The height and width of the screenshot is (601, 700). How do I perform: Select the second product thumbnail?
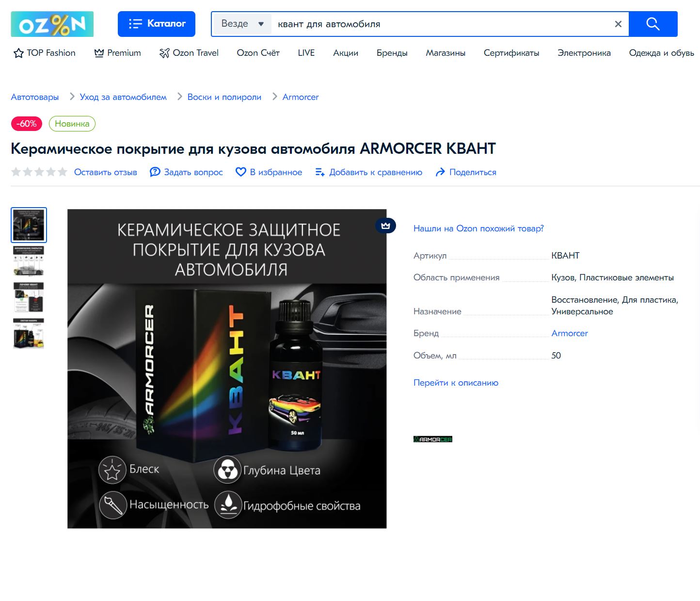(29, 261)
